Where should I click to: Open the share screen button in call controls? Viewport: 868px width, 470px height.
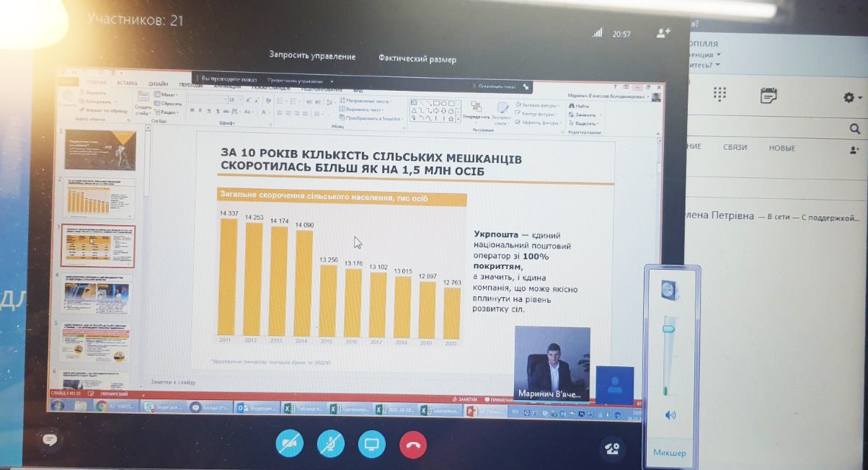(372, 445)
